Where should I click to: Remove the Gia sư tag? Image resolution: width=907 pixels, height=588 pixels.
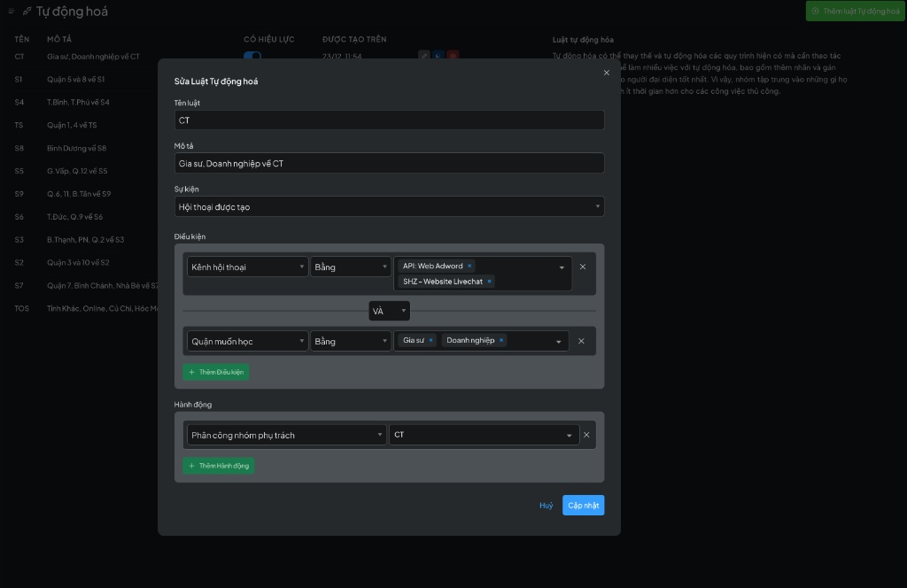431,340
